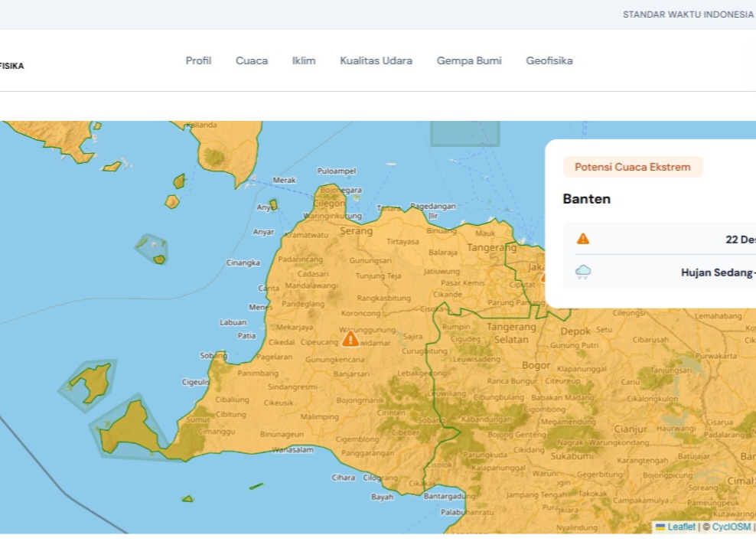756x548 pixels.
Task: Open the CyclOSM attribution link
Action: [731, 527]
